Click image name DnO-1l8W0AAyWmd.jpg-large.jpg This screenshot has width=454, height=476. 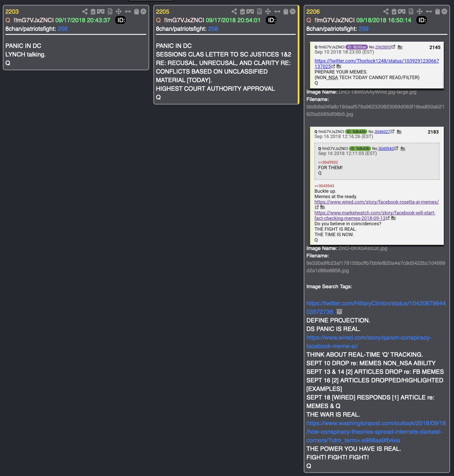tap(377, 92)
